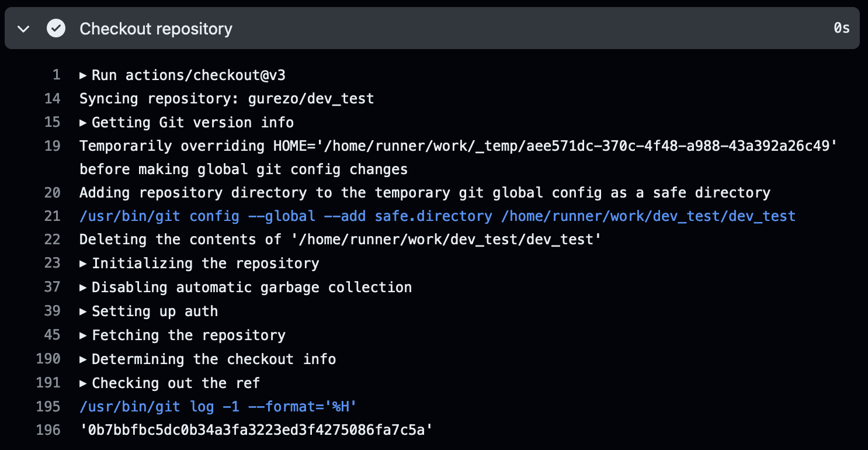Click the commit hash output line
Screen dimensions: 868x450
(256, 430)
